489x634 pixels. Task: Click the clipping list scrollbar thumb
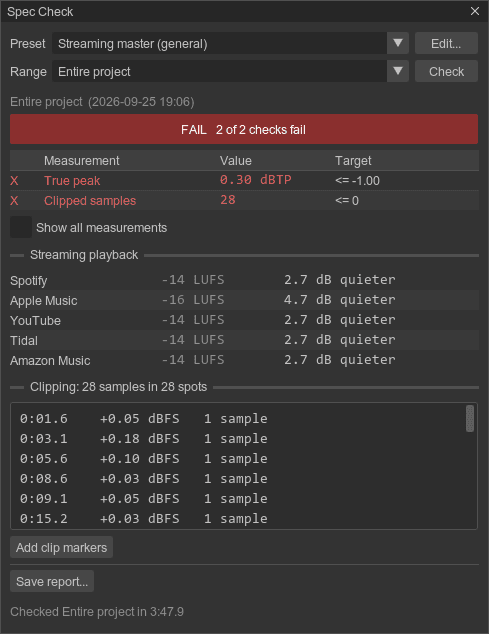(x=470, y=419)
